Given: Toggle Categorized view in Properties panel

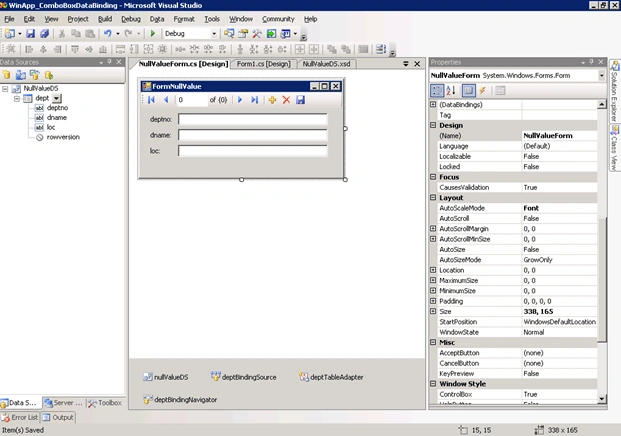Looking at the screenshot, I should (437, 91).
